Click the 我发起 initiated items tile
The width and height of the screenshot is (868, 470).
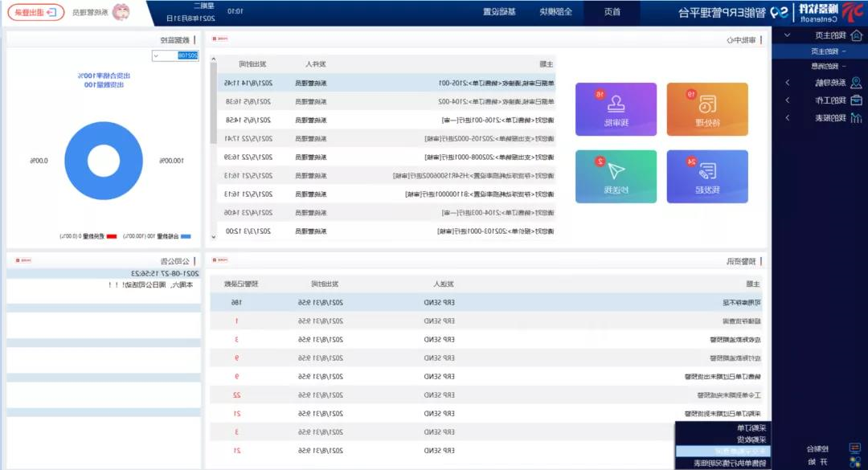707,176
